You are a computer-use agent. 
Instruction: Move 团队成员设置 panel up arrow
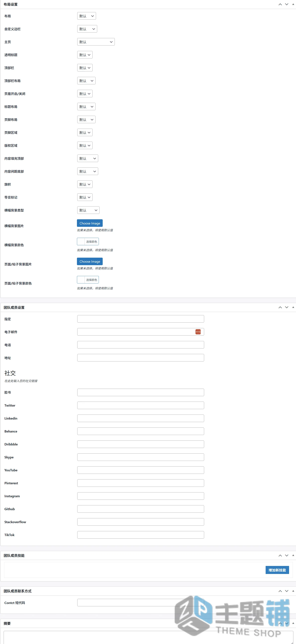tap(280, 307)
